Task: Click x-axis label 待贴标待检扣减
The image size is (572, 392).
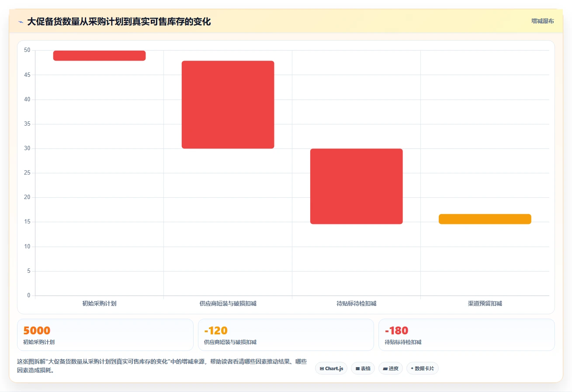Action: [356, 303]
